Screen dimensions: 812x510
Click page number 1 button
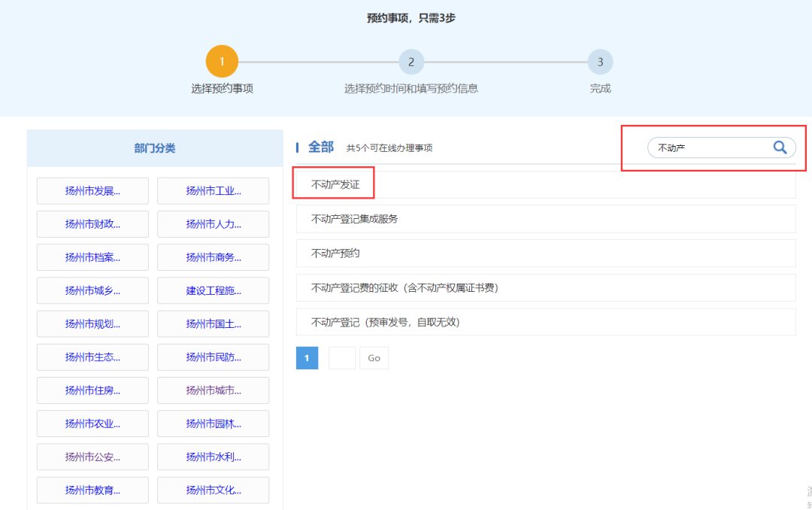click(307, 357)
